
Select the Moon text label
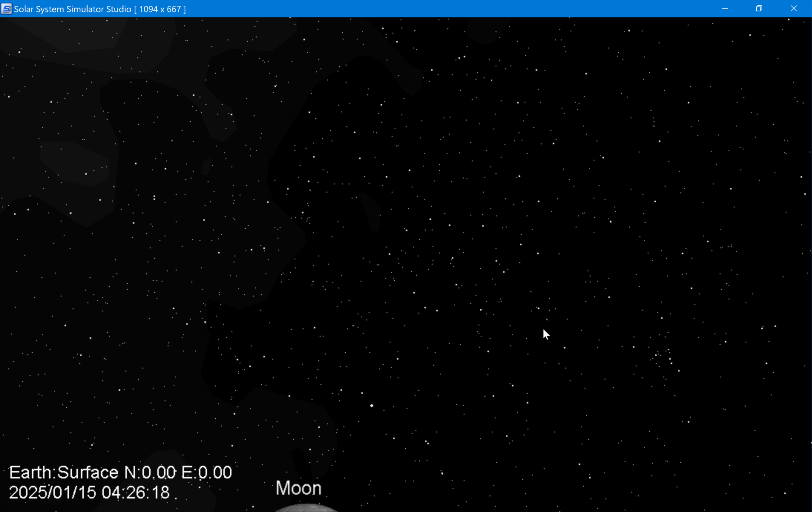[x=298, y=488]
